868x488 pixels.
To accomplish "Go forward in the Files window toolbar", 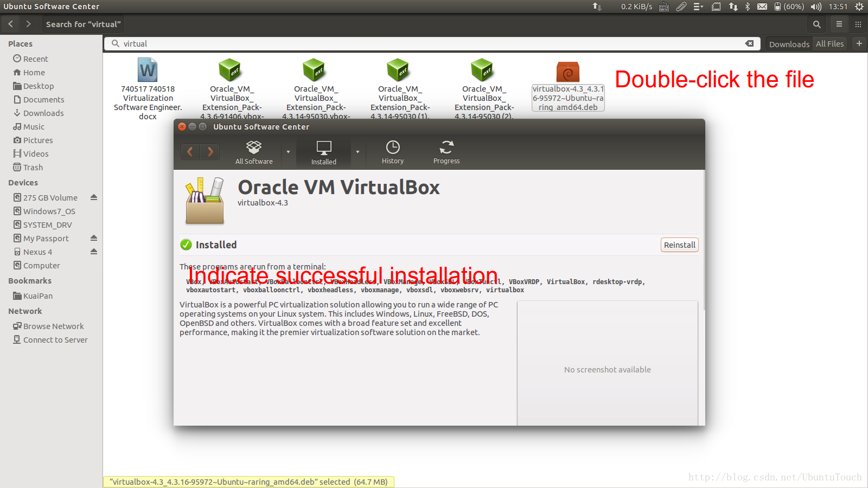I will (x=28, y=24).
